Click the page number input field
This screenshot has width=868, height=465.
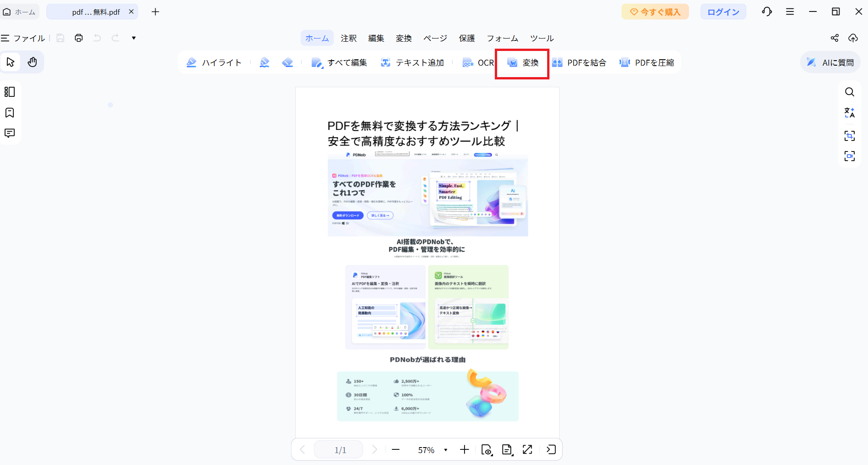(x=338, y=450)
